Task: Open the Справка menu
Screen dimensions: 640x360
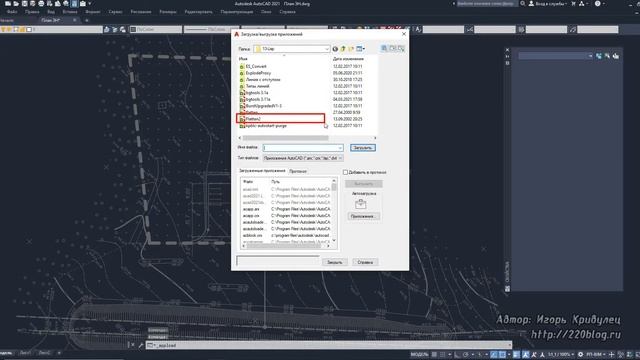Action: (x=287, y=12)
